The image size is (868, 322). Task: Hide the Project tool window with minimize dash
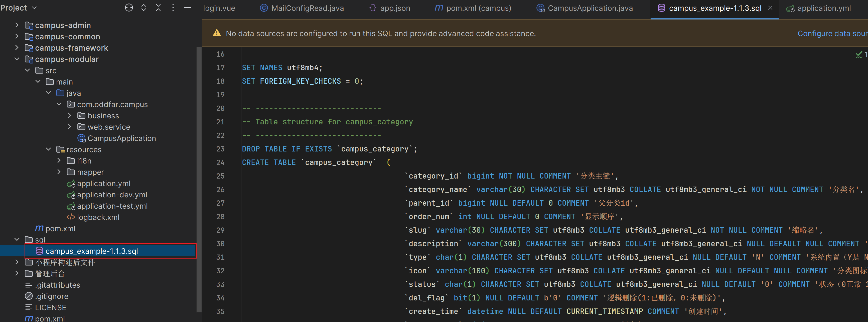188,8
